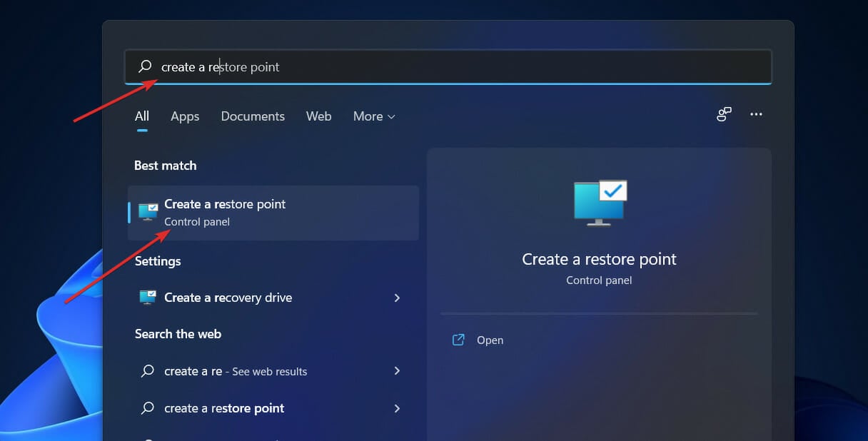Expand the "create a re" web result chevron
The width and height of the screenshot is (868, 441).
[x=398, y=371]
